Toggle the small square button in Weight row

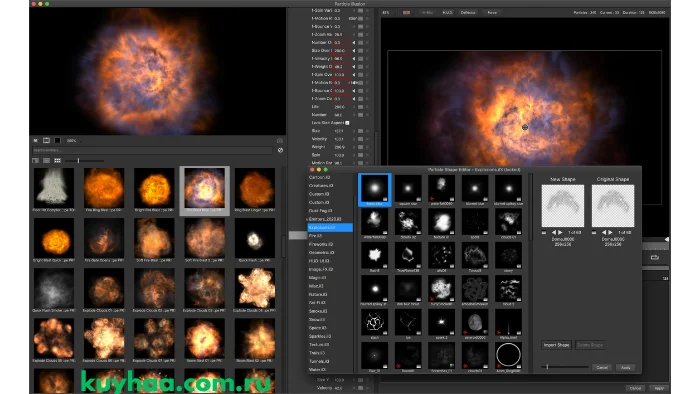point(361,147)
